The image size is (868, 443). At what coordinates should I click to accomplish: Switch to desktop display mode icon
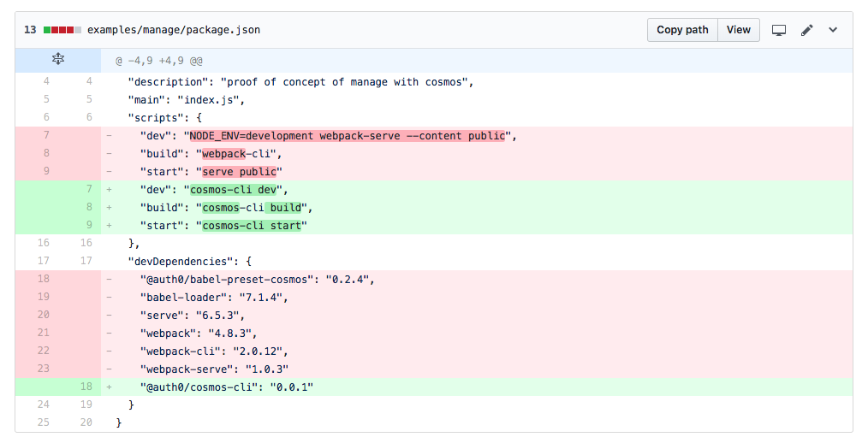779,31
